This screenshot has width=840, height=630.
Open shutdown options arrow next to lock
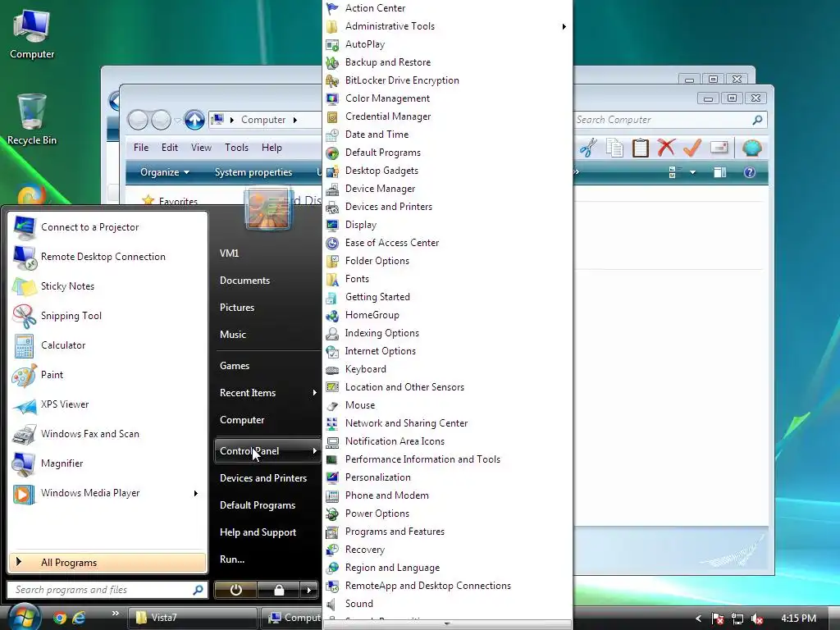[309, 590]
